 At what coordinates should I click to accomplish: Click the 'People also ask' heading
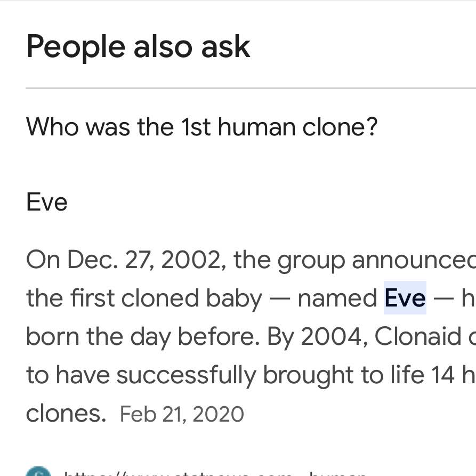pyautogui.click(x=138, y=46)
